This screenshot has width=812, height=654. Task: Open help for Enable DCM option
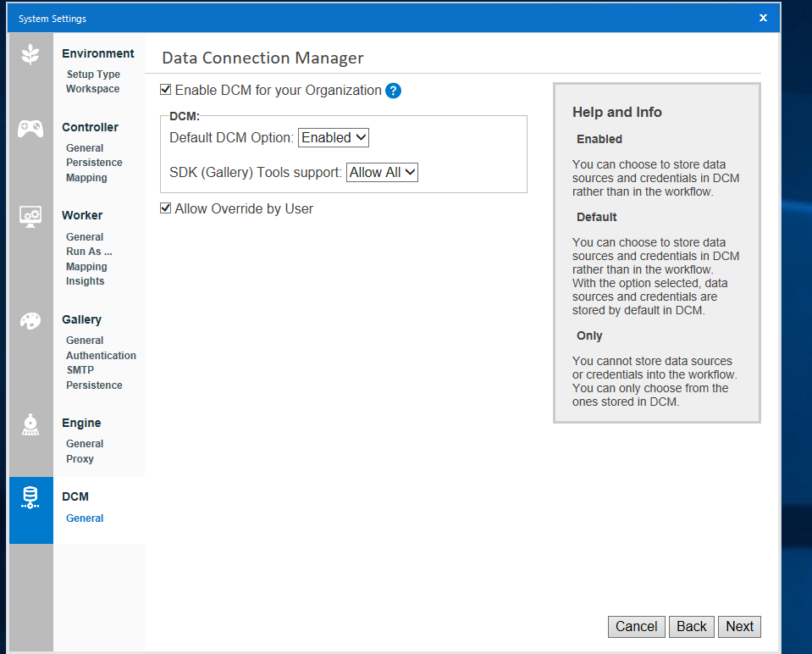(393, 90)
